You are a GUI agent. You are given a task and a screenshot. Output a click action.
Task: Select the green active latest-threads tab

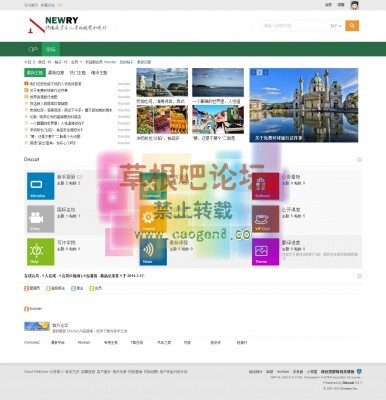tap(35, 73)
